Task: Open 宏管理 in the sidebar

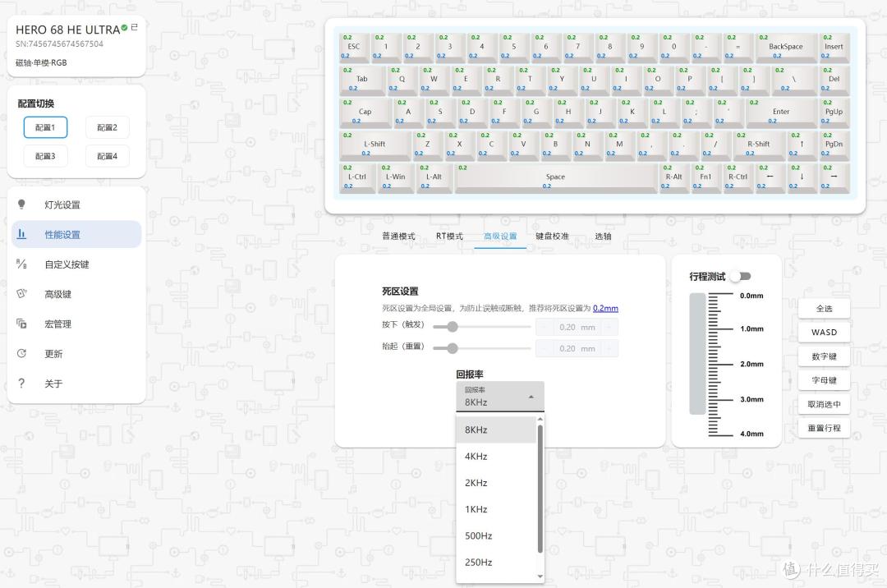Action: coord(76,324)
